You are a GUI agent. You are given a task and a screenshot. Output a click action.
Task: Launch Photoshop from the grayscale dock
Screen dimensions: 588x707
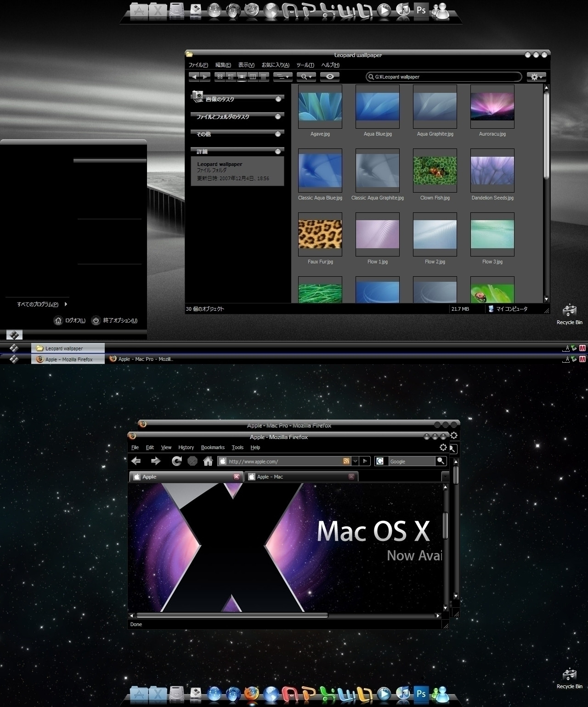click(421, 10)
